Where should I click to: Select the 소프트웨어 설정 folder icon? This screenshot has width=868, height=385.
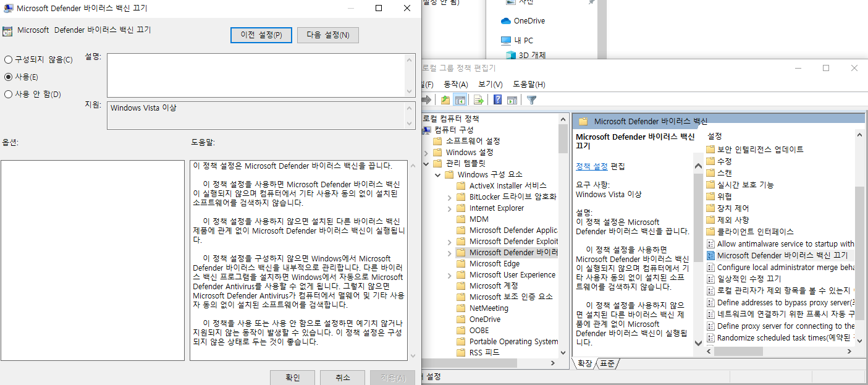[438, 141]
